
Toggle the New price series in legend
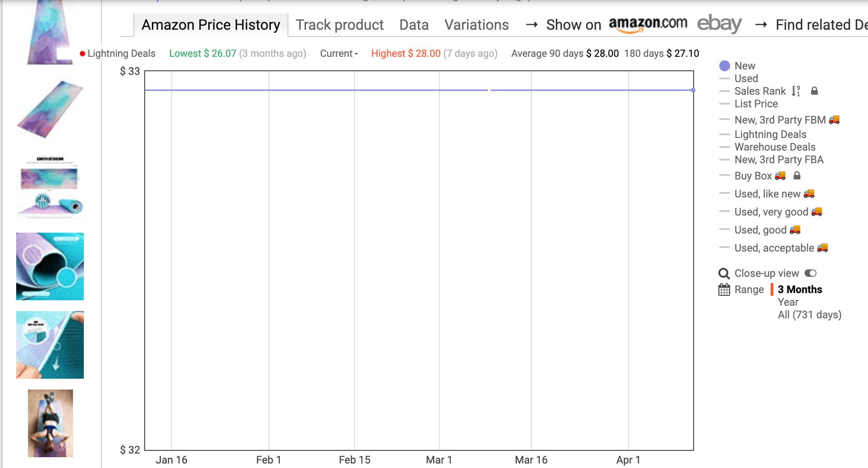click(x=745, y=66)
